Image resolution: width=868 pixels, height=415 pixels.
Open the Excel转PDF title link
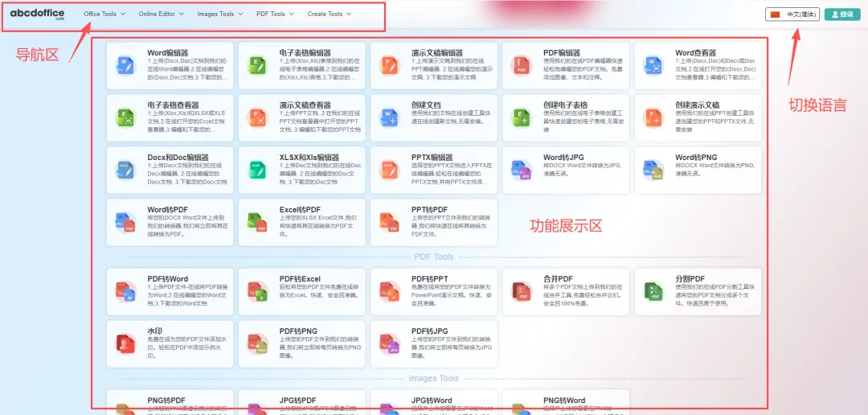click(300, 209)
